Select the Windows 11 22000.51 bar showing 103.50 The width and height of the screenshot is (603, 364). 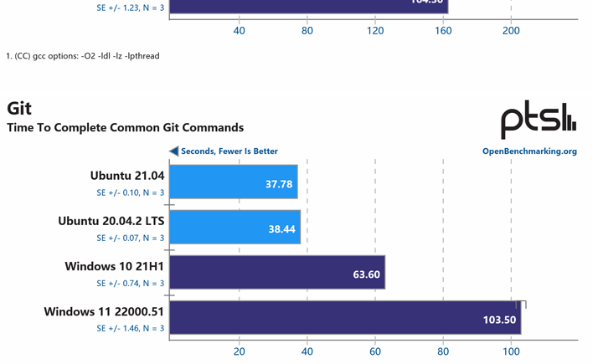coord(345,317)
